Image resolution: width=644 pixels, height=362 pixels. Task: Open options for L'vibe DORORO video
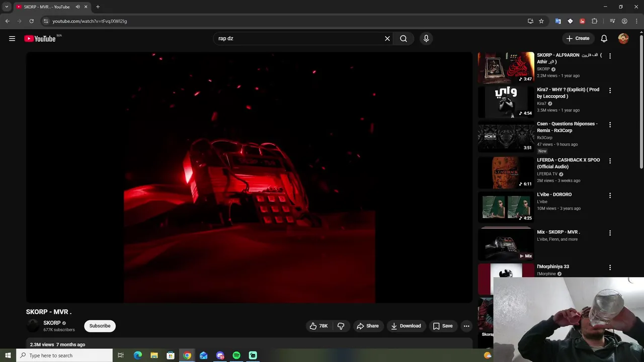click(610, 195)
